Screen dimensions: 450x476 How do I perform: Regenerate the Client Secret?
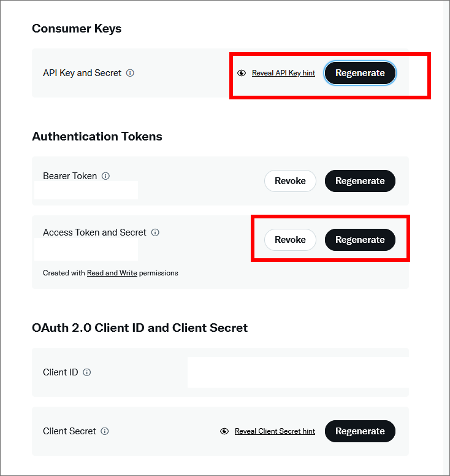(360, 431)
